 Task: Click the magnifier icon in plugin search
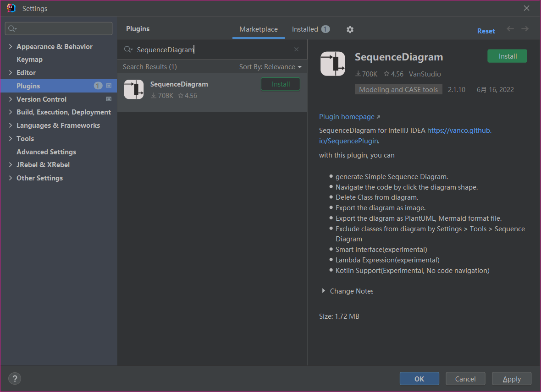pos(128,49)
